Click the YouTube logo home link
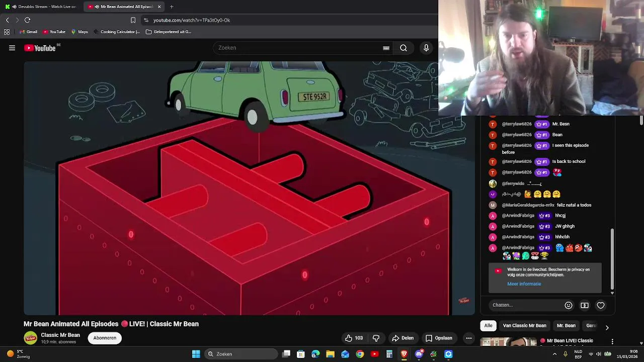Image resolution: width=644 pixels, height=362 pixels. click(40, 48)
